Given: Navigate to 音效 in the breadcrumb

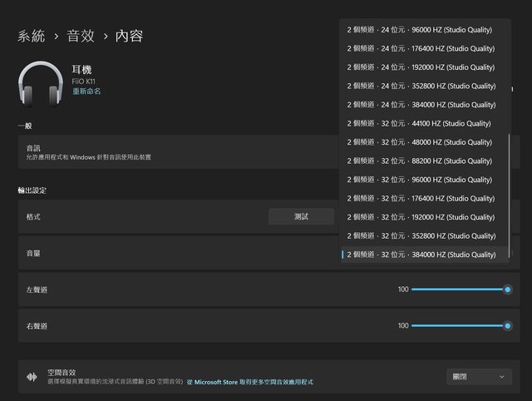Looking at the screenshot, I should pyautogui.click(x=81, y=36).
